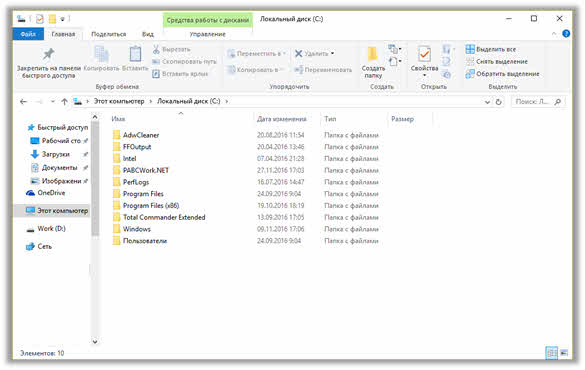Open Work (D:) drive in sidebar
Viewport: 585px width, 370px height.
pos(46,229)
